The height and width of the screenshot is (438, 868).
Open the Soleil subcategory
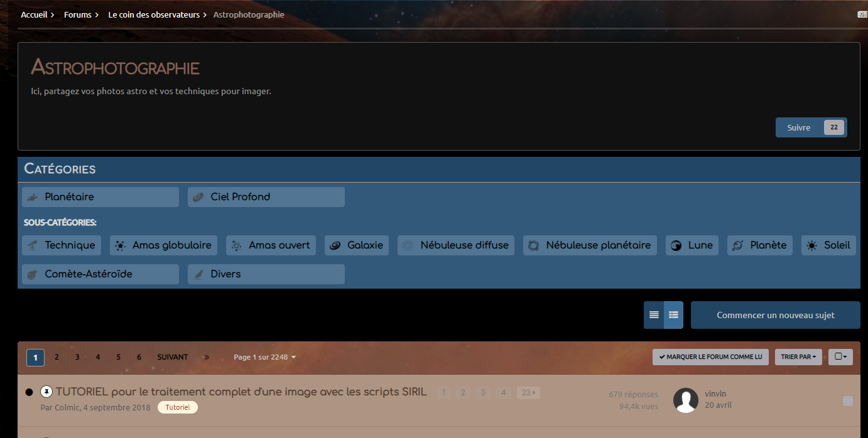828,245
